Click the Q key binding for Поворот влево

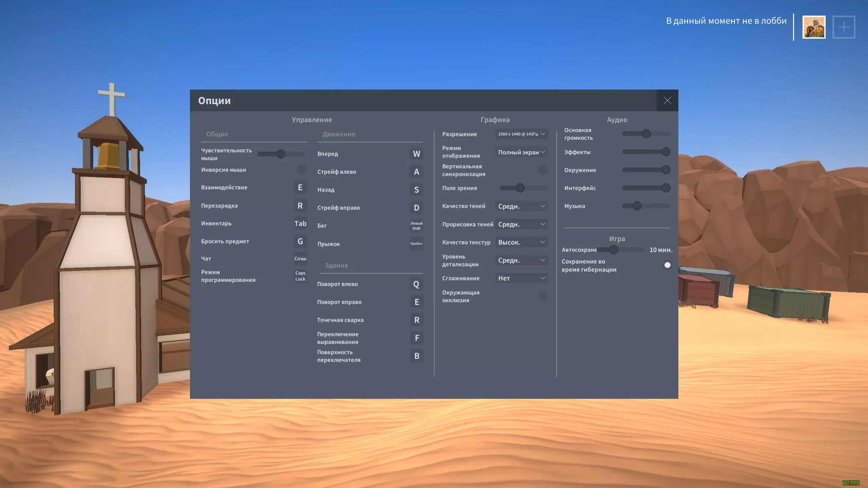coord(416,284)
